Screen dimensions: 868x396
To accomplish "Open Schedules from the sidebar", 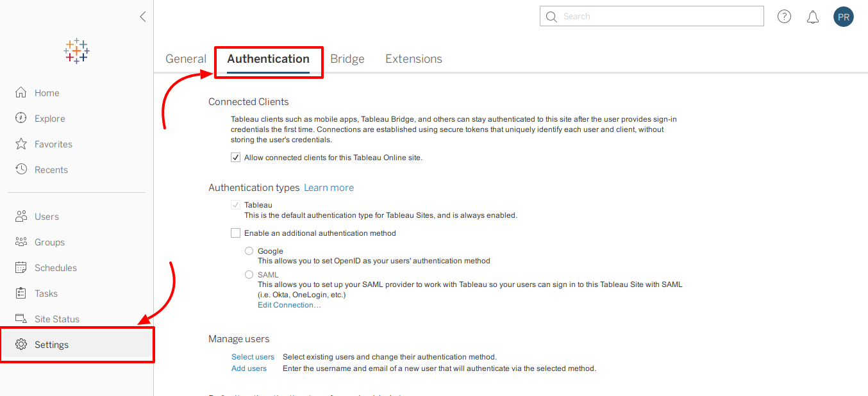I will (55, 267).
